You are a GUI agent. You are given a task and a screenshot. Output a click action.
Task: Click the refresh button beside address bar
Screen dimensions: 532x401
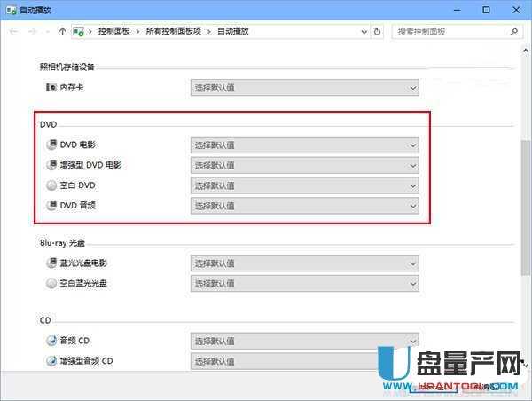(x=379, y=31)
